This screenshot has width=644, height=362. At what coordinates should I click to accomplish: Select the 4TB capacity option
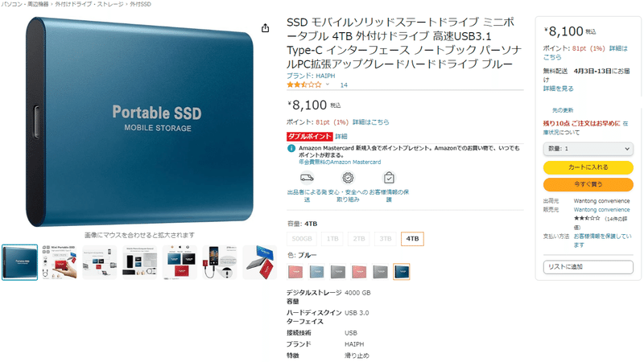pyautogui.click(x=412, y=238)
